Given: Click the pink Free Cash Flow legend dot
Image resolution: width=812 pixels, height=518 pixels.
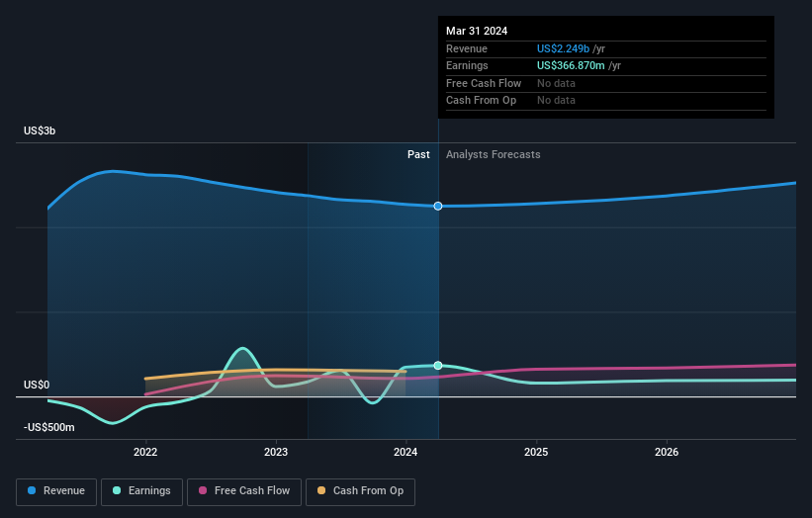Looking at the screenshot, I should [203, 490].
